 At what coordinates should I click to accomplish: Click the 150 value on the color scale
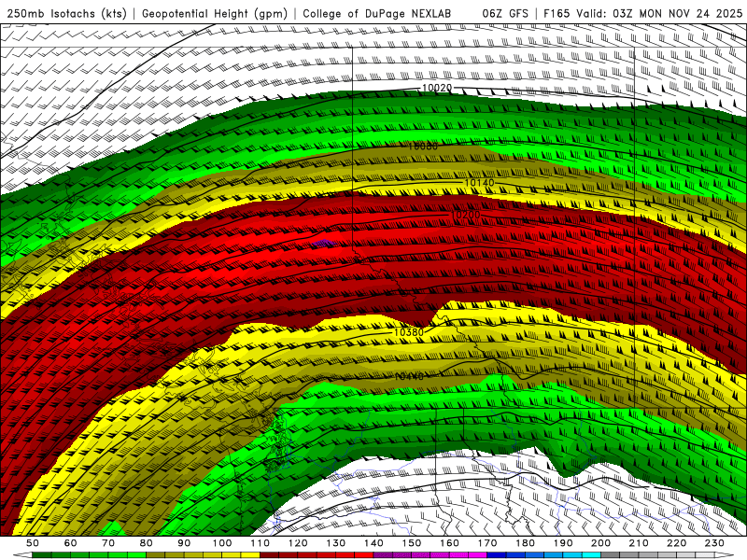point(412,543)
